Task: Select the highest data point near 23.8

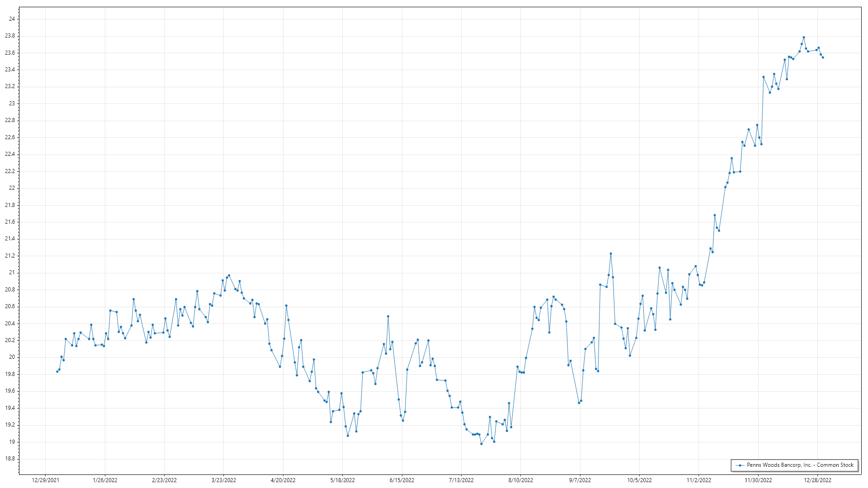Action: pyautogui.click(x=803, y=38)
